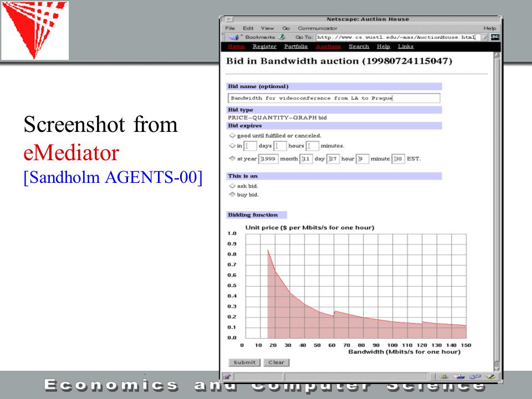Submit the bid with Submit button
Screen dimensions: 532x399
[x=244, y=362]
